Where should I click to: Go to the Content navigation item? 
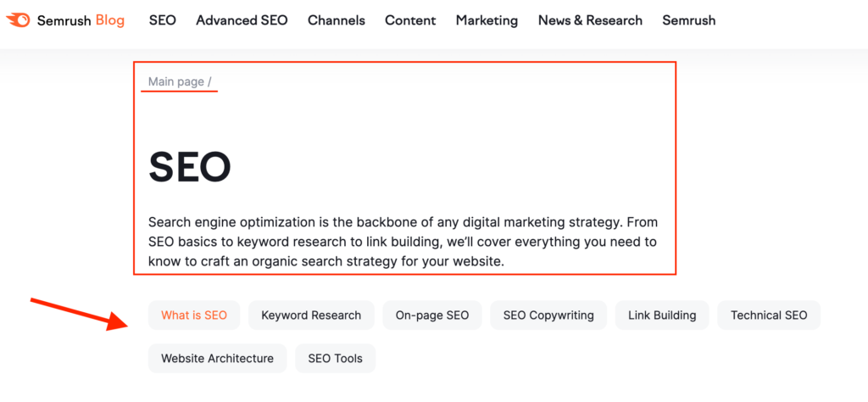click(410, 20)
